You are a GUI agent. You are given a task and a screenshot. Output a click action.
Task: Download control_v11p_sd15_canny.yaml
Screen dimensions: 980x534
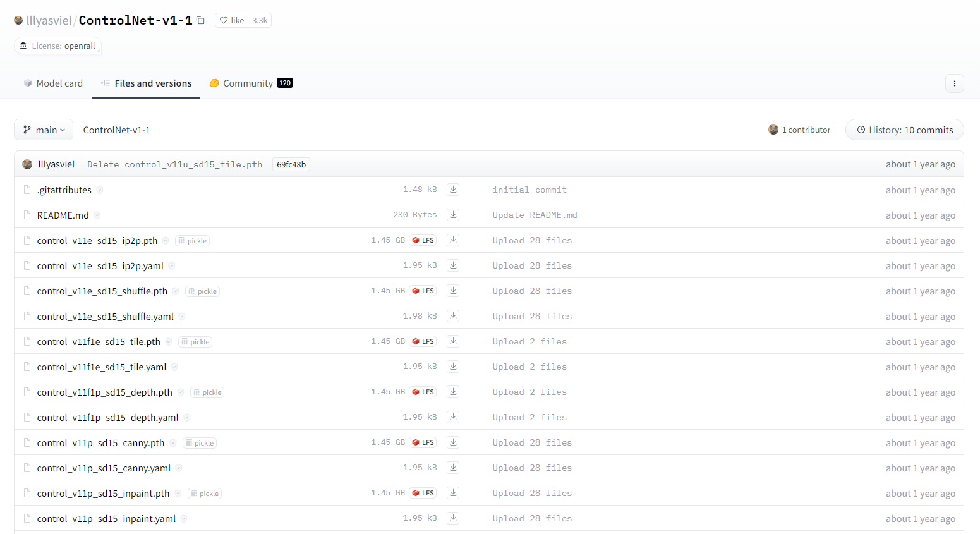tap(453, 467)
